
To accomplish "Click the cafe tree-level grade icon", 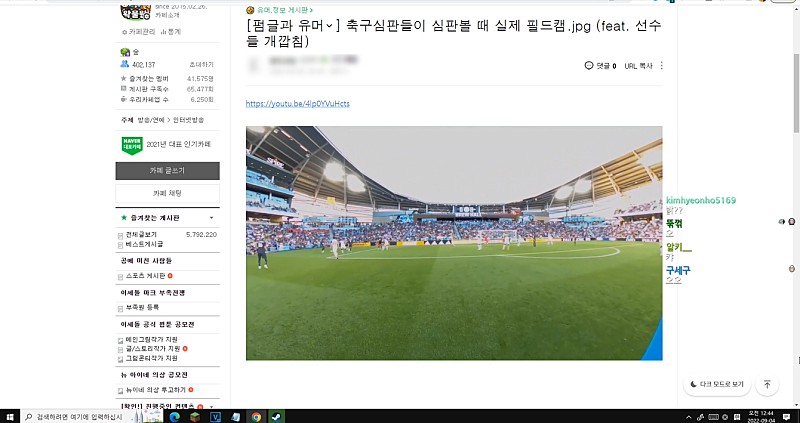I will 125,52.
